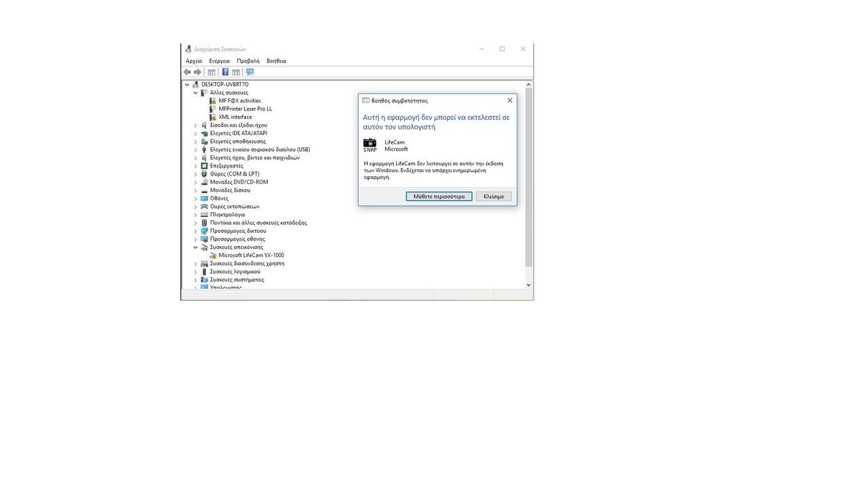Screen dimensions: 868x488
Task: Open the Προβολή menu
Action: (x=248, y=61)
